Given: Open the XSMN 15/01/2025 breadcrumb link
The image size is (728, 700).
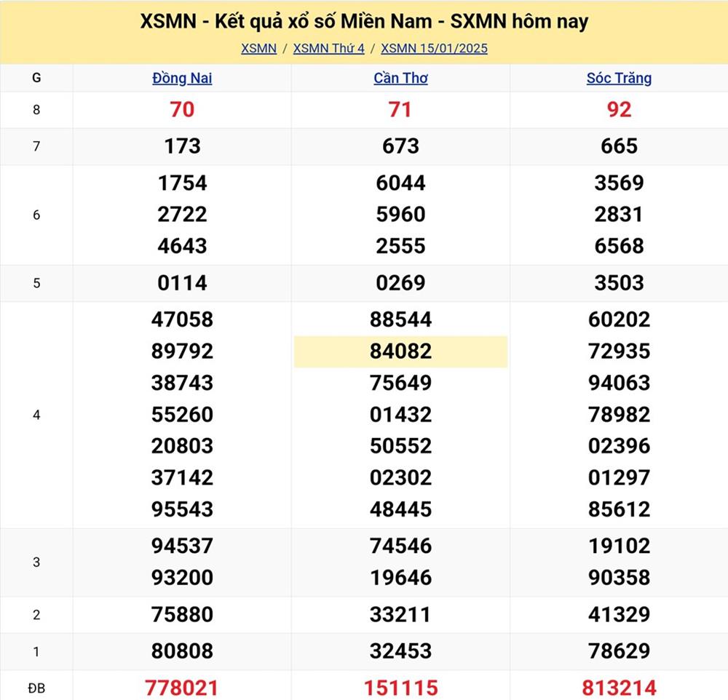Looking at the screenshot, I should pyautogui.click(x=434, y=49).
